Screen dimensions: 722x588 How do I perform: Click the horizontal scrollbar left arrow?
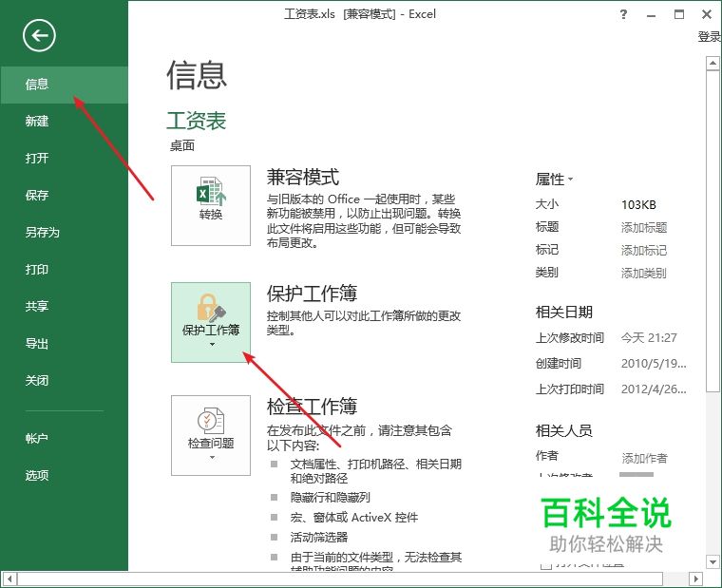[x=9, y=579]
